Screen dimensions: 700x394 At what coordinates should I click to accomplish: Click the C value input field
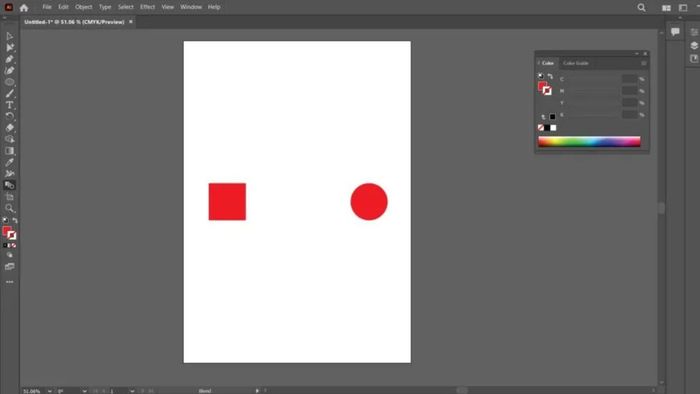629,79
